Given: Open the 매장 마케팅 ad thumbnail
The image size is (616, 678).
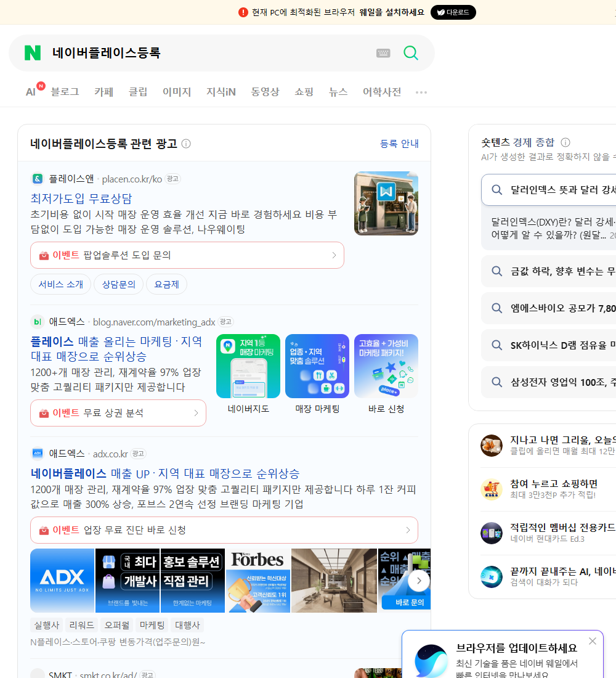Looking at the screenshot, I should [x=317, y=366].
